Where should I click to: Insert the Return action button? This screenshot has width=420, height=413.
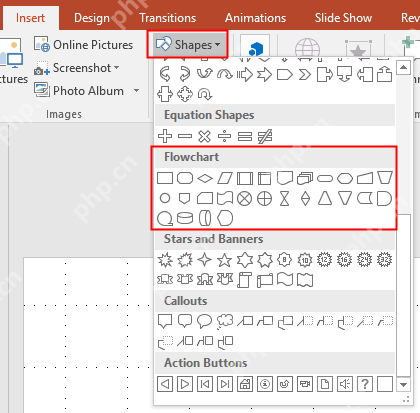285,384
